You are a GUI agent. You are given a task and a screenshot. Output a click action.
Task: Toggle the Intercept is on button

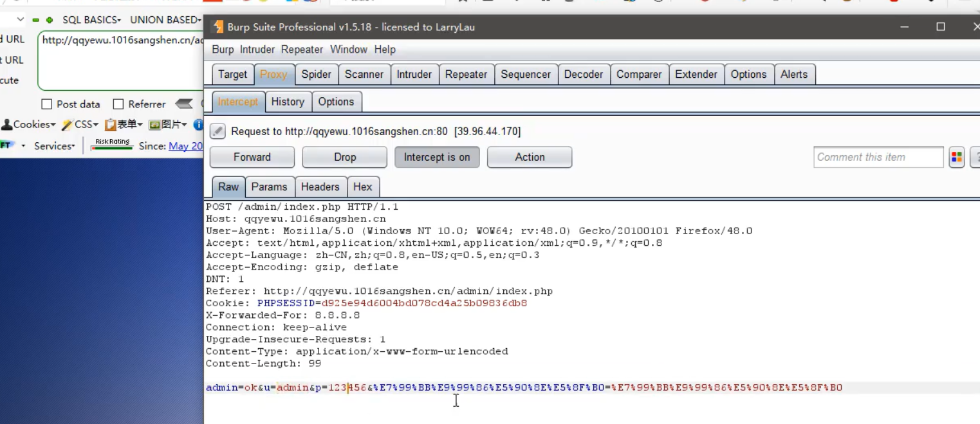437,157
